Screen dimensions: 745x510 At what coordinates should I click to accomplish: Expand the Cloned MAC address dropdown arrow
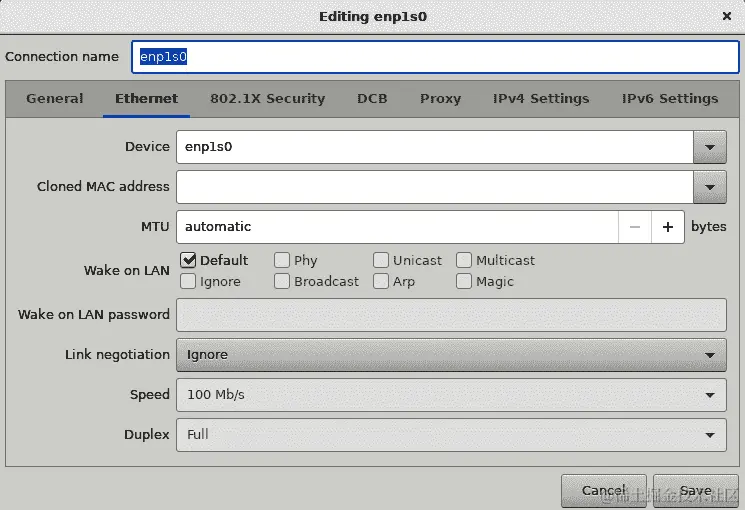(x=710, y=187)
